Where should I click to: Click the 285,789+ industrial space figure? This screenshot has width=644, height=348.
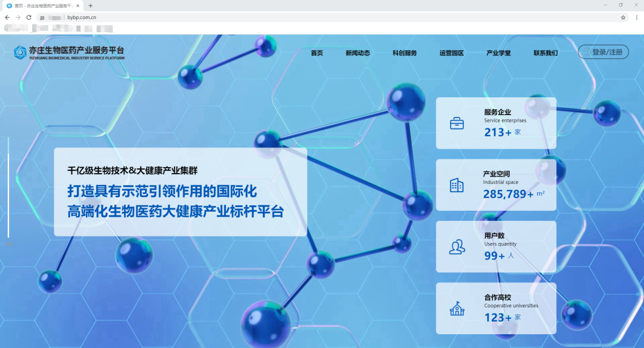point(509,194)
